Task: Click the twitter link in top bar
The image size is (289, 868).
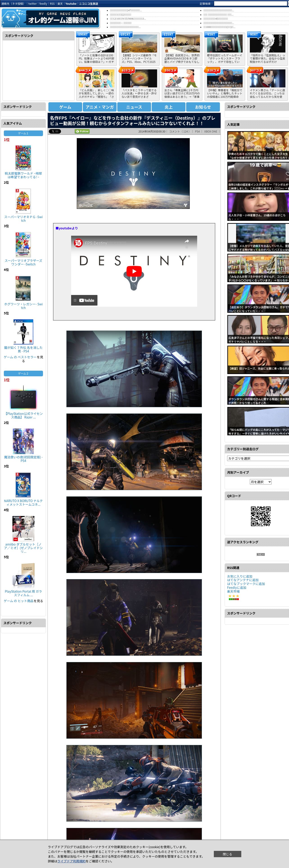Action: pos(32,4)
